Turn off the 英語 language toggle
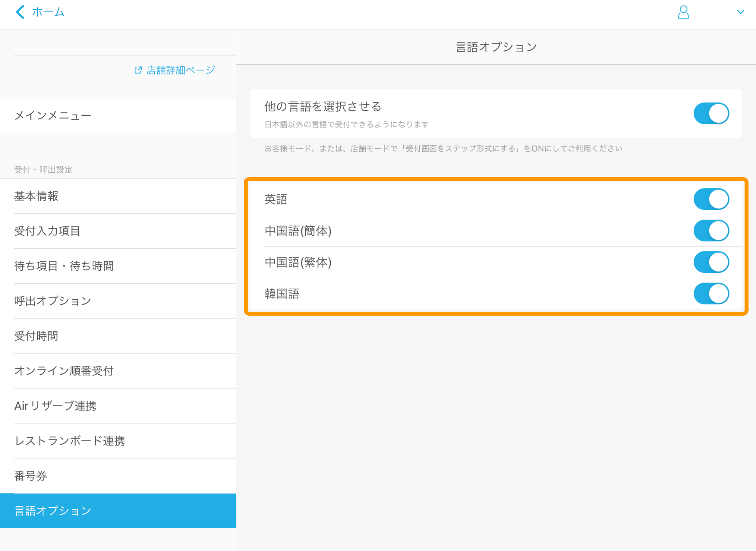This screenshot has height=551, width=756. click(x=711, y=199)
